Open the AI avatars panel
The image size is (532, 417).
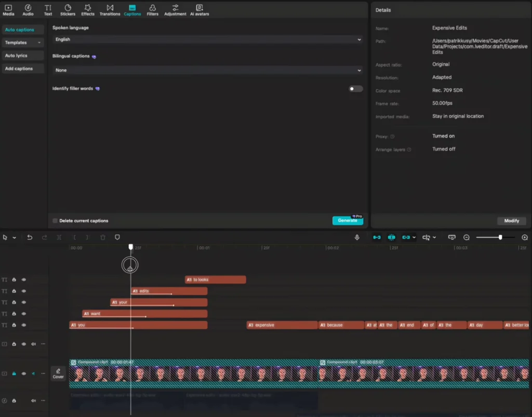pyautogui.click(x=199, y=10)
